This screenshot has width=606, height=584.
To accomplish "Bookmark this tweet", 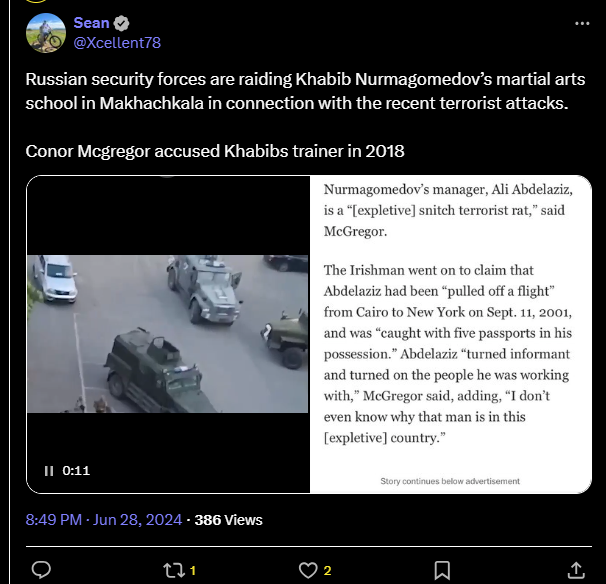I will (x=442, y=570).
